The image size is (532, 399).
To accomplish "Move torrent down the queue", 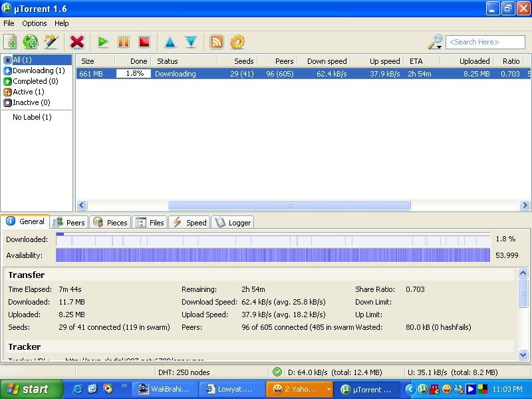I will tap(191, 42).
